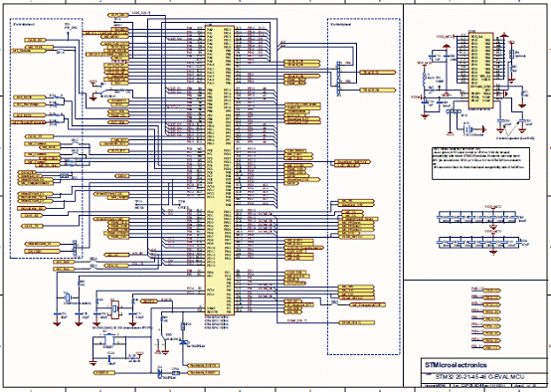Screen dimensions: 551x392
Task: Click the STMicroelectronics title block text
Action: tap(456, 364)
